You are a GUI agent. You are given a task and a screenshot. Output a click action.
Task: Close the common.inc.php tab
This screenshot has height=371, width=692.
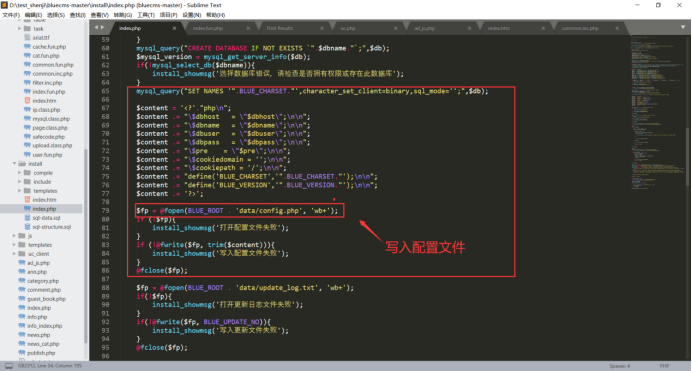(x=617, y=28)
